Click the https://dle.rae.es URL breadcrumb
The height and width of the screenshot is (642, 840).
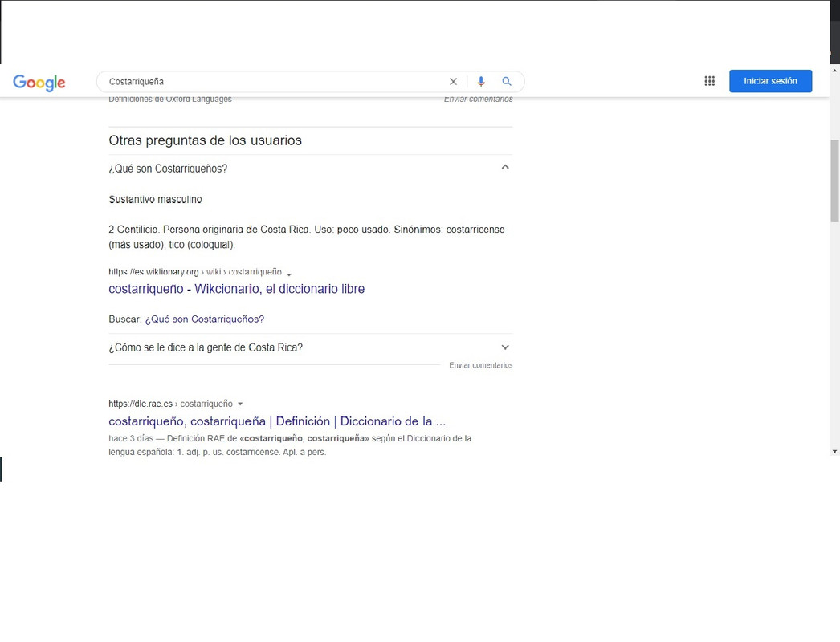click(x=170, y=404)
